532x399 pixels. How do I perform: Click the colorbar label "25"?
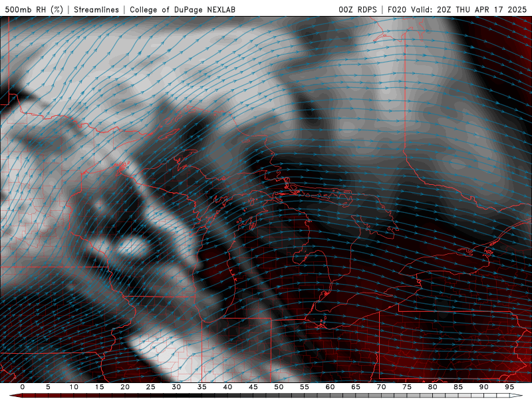coord(151,387)
